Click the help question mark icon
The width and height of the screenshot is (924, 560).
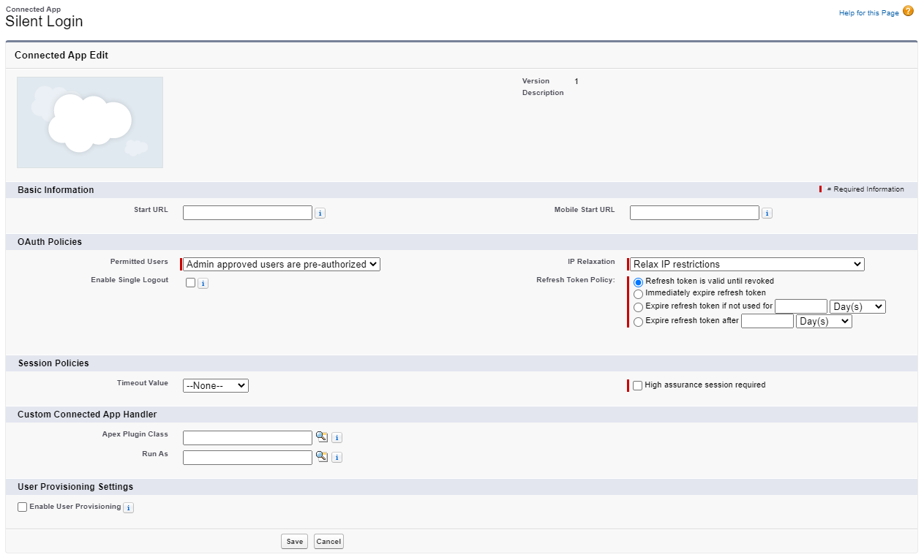click(908, 11)
